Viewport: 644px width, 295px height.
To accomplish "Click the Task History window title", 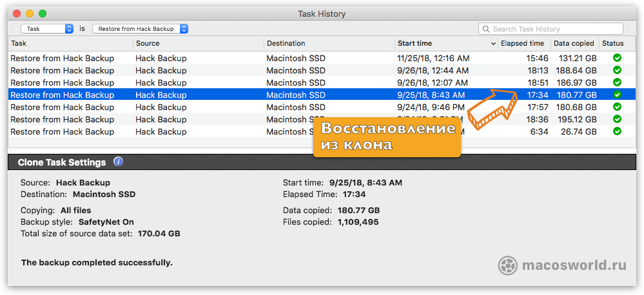I will 322,14.
